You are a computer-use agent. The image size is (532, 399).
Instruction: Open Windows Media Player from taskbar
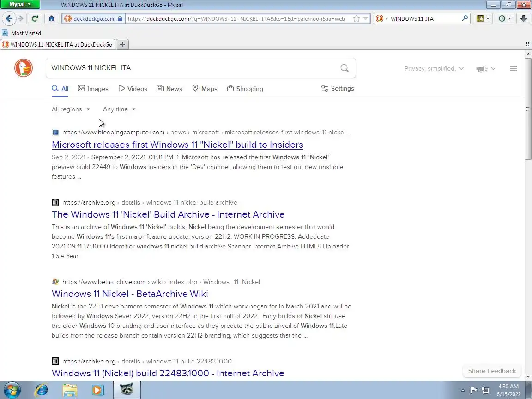coord(98,390)
